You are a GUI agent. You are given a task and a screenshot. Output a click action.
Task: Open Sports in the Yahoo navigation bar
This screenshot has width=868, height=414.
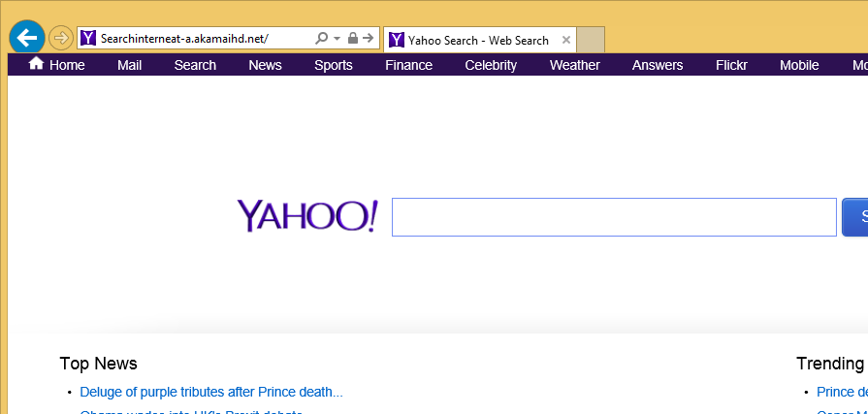(334, 65)
